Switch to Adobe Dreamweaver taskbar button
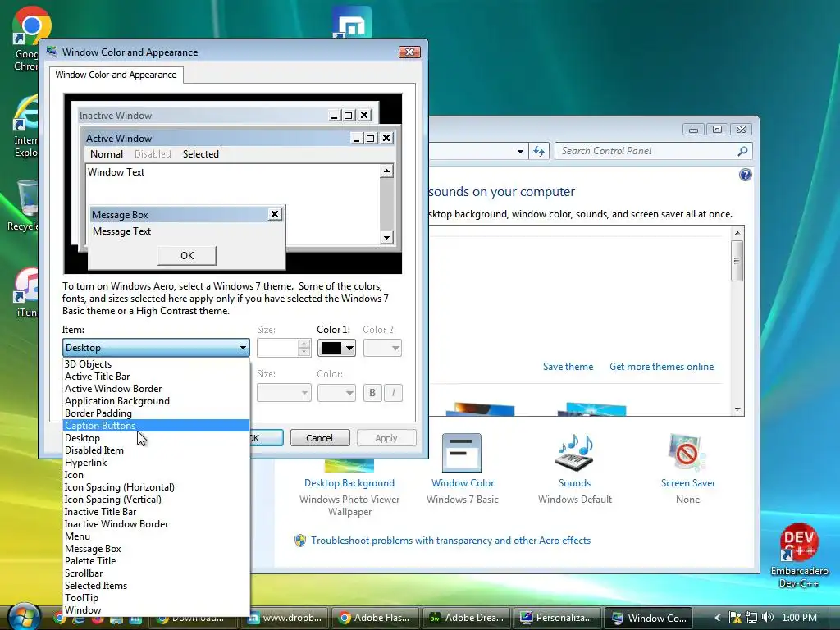The width and height of the screenshot is (840, 630). 466,618
